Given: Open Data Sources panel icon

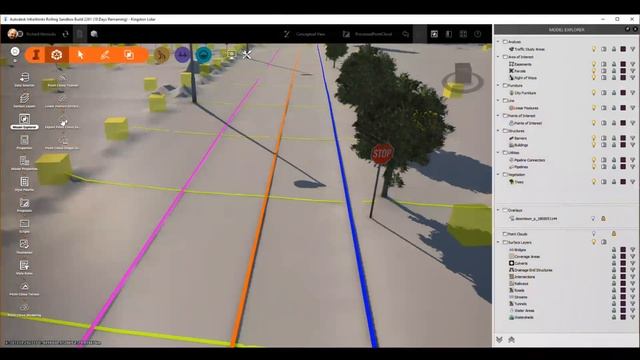Looking at the screenshot, I should [x=24, y=79].
